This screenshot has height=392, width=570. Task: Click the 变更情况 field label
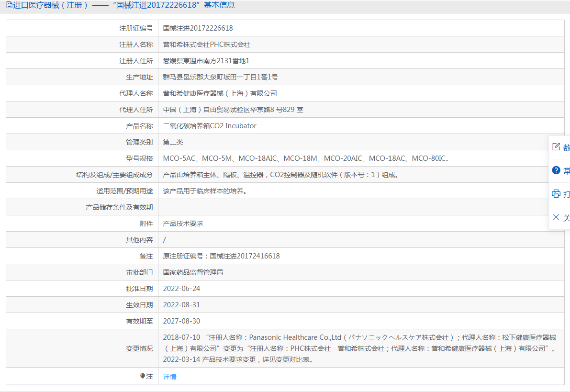(x=140, y=348)
